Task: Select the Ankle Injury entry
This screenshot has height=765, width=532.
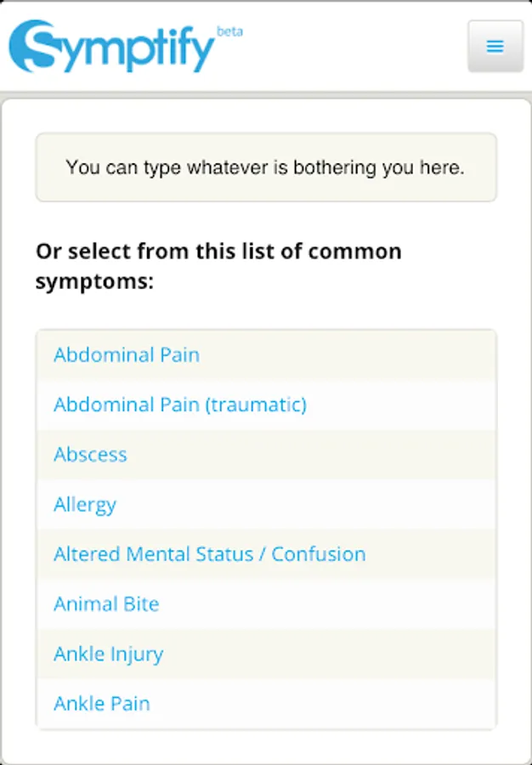Action: (x=108, y=654)
